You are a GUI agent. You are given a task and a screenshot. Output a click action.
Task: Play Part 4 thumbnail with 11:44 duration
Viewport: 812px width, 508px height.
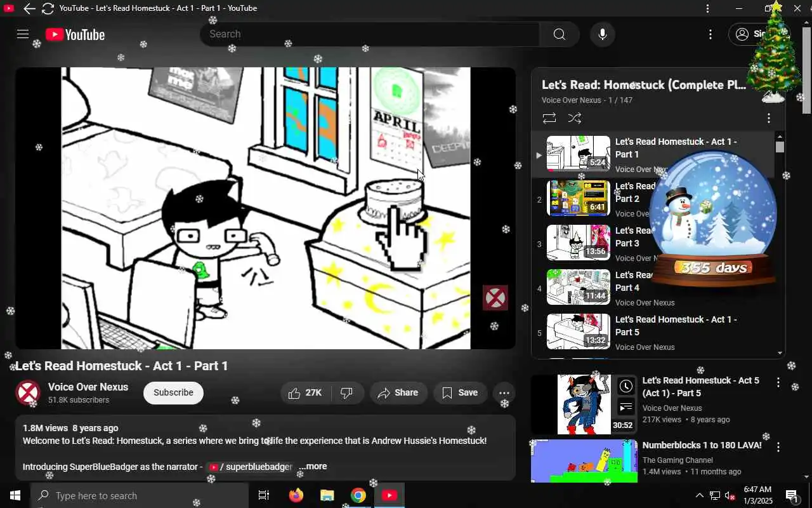point(579,287)
